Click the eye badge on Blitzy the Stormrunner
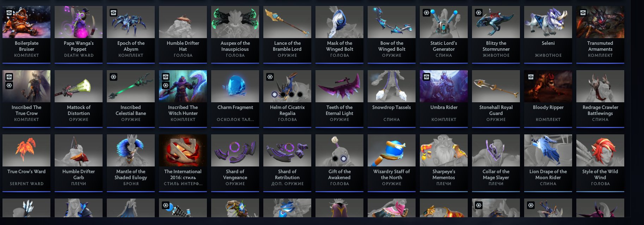The width and height of the screenshot is (644, 225). 479,13
